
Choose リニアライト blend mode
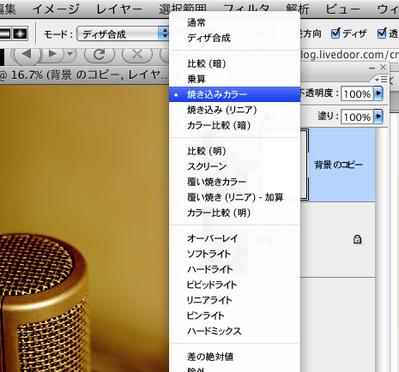[235, 300]
